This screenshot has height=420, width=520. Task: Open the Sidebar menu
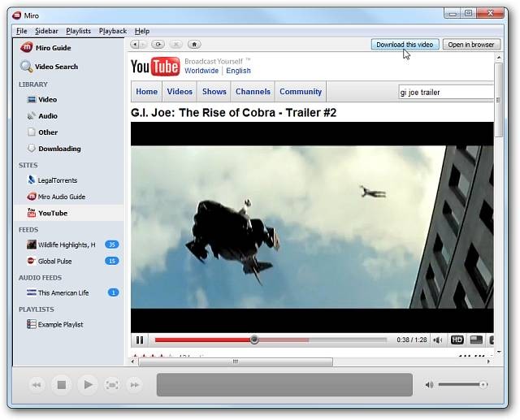click(x=46, y=31)
